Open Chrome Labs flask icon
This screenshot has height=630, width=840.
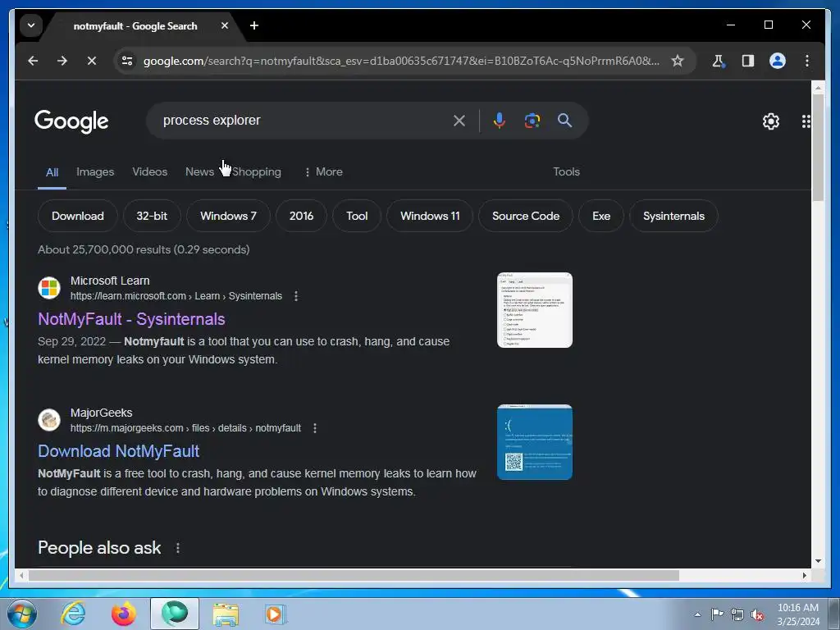[x=719, y=61]
